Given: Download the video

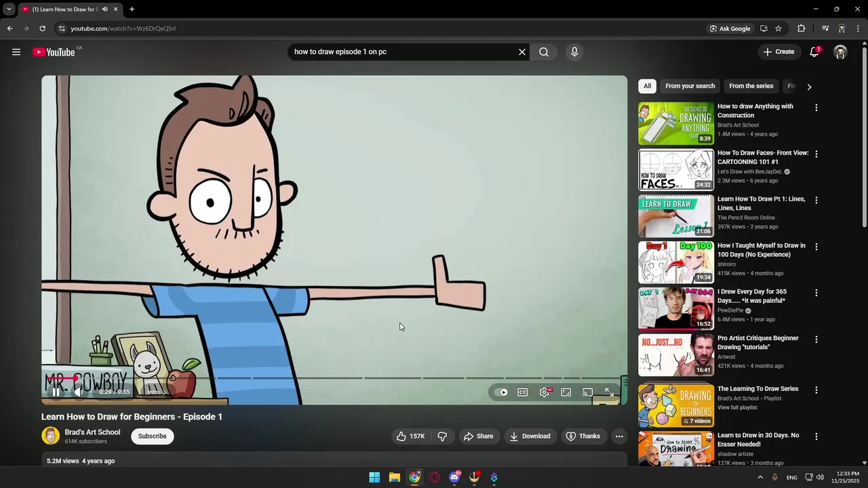Looking at the screenshot, I should point(530,436).
